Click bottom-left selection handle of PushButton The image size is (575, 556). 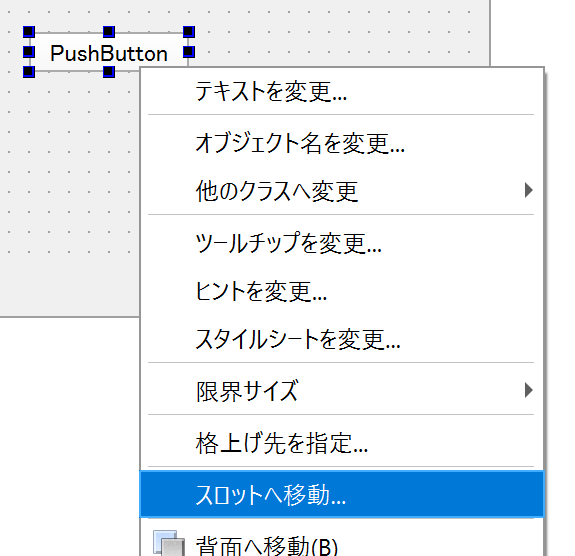pyautogui.click(x=29, y=72)
